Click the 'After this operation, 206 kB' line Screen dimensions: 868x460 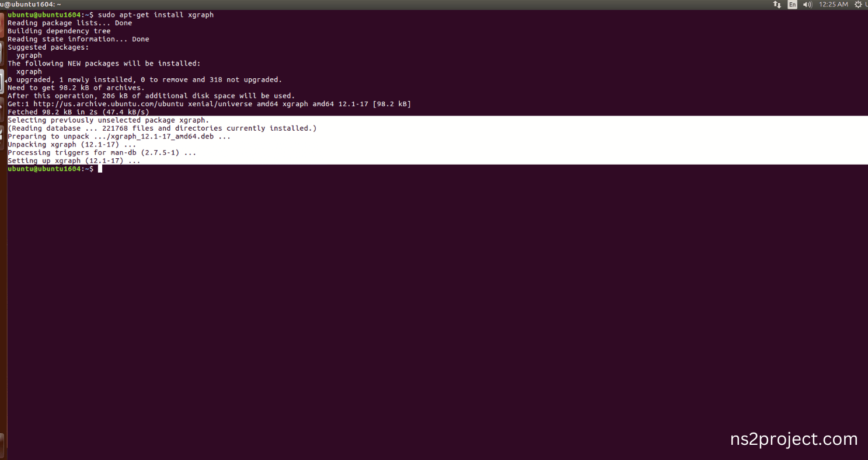[x=151, y=96]
